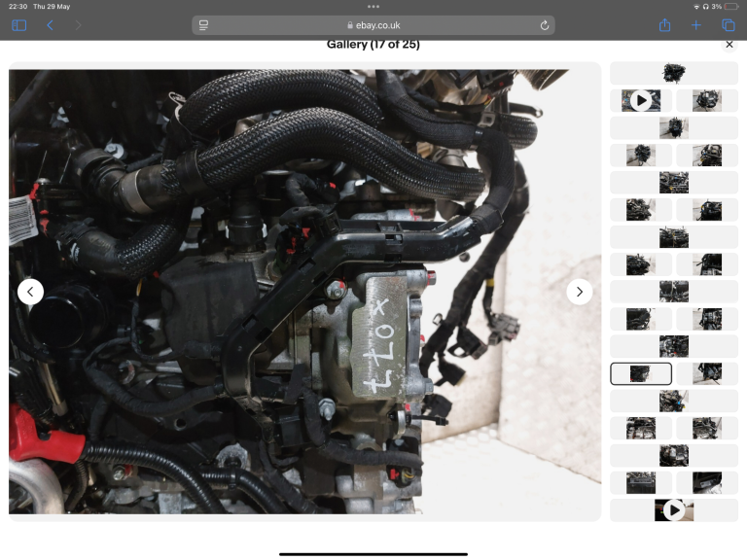Show the next gallery image
This screenshot has height=560, width=747.
click(x=580, y=292)
